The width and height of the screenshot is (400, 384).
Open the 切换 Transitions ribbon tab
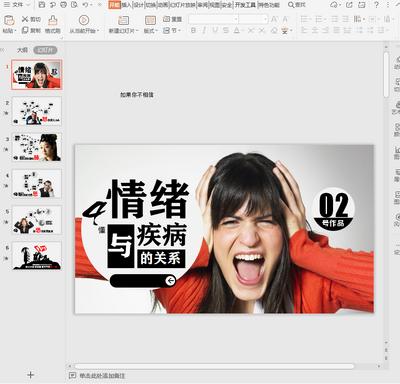click(150, 5)
